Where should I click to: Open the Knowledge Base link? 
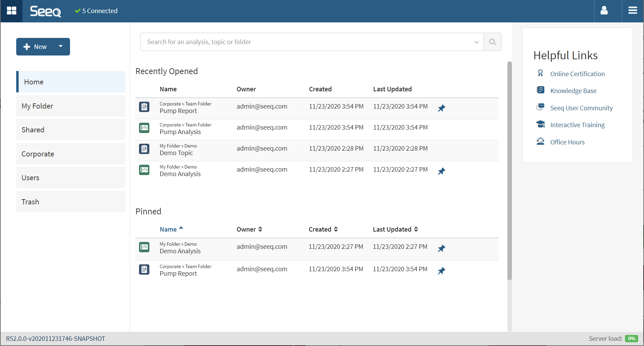pyautogui.click(x=573, y=91)
